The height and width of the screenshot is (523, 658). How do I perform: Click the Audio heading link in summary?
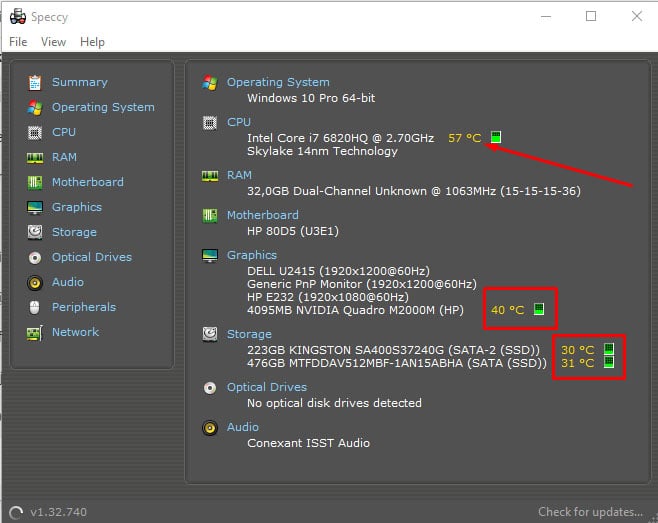[x=243, y=427]
